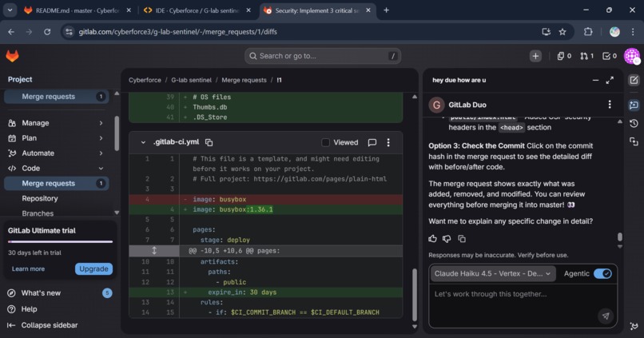Select the Claude Haiku 4.5 model dropdown

[x=493, y=273]
